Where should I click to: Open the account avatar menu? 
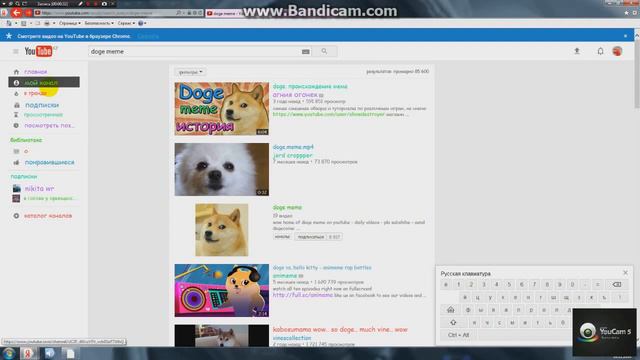pos(617,51)
